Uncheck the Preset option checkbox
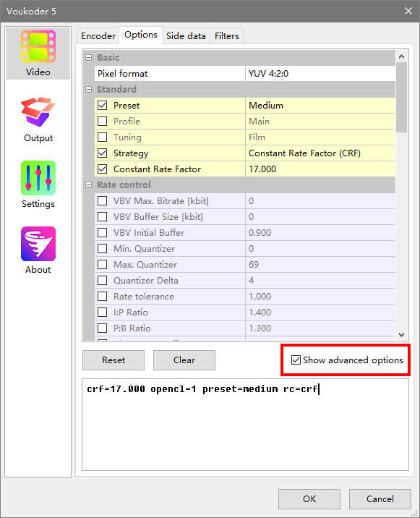Viewport: 420px width, 518px height. (x=103, y=106)
